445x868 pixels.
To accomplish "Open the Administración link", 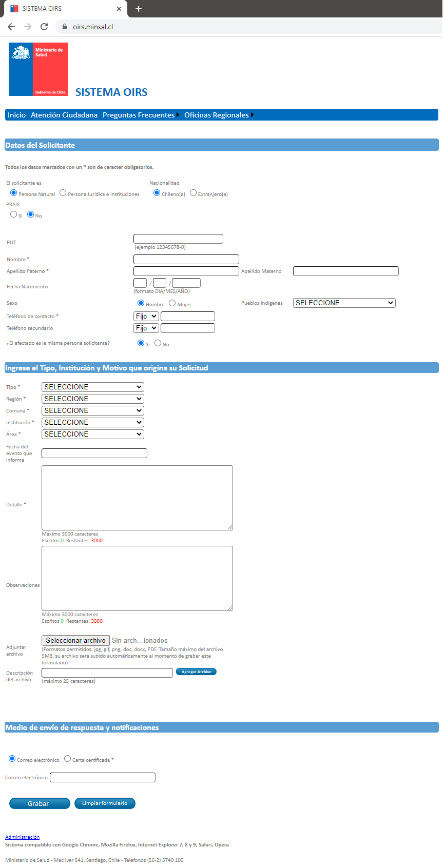I will click(x=22, y=837).
